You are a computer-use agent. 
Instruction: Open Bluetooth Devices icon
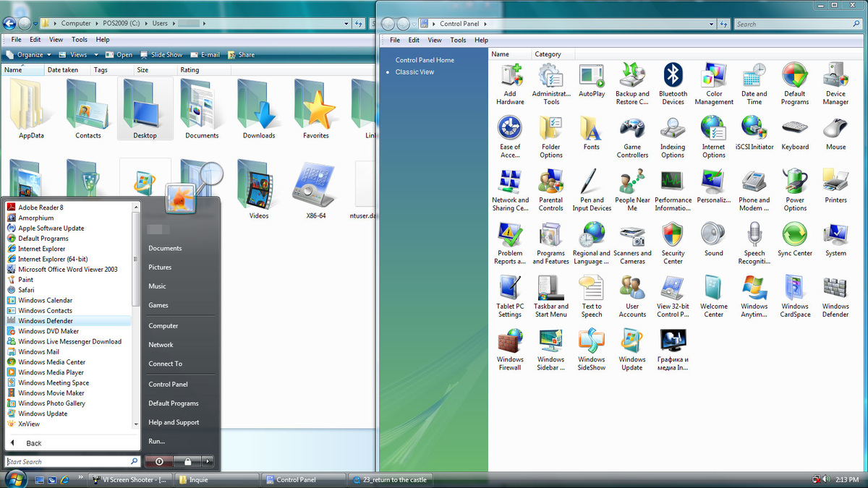click(x=673, y=84)
